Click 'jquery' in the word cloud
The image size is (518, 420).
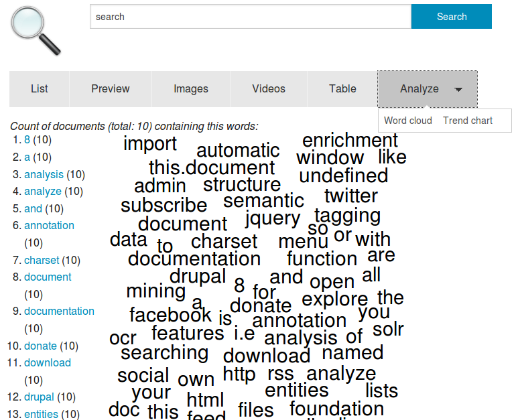click(x=273, y=218)
